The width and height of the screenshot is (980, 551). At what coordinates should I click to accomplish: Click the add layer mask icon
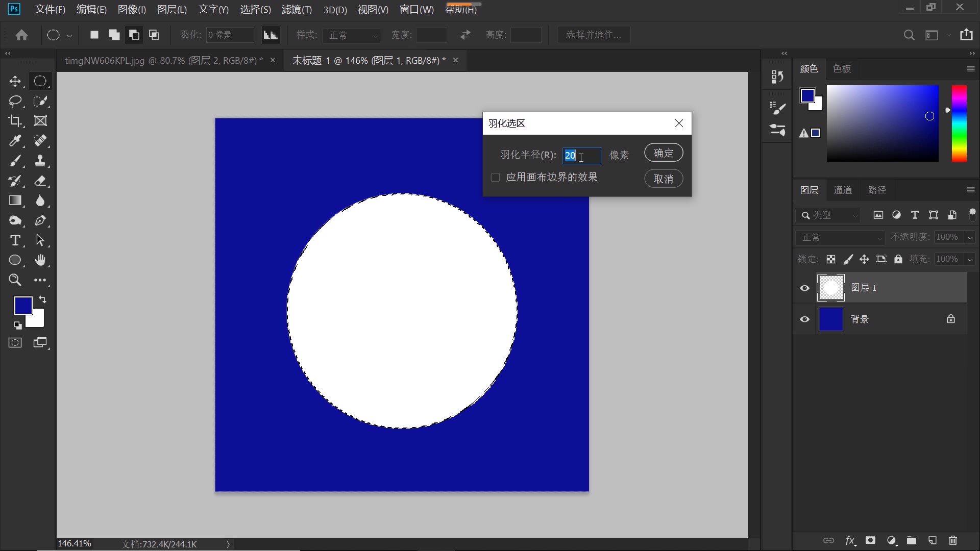coord(870,540)
